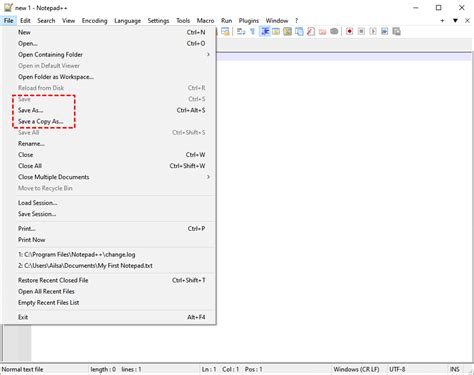Expand Open Containing Folder submenu arrow
Image resolution: width=474 pixels, height=375 pixels.
[x=208, y=54]
